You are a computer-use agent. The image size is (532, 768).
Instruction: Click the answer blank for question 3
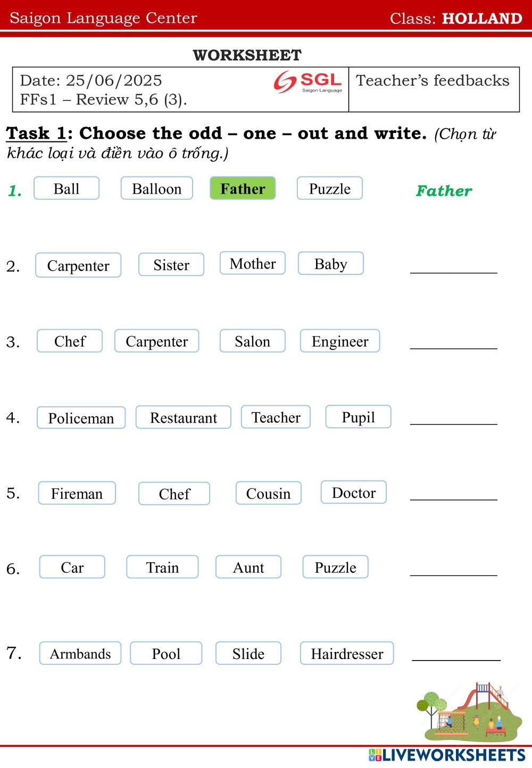(453, 341)
